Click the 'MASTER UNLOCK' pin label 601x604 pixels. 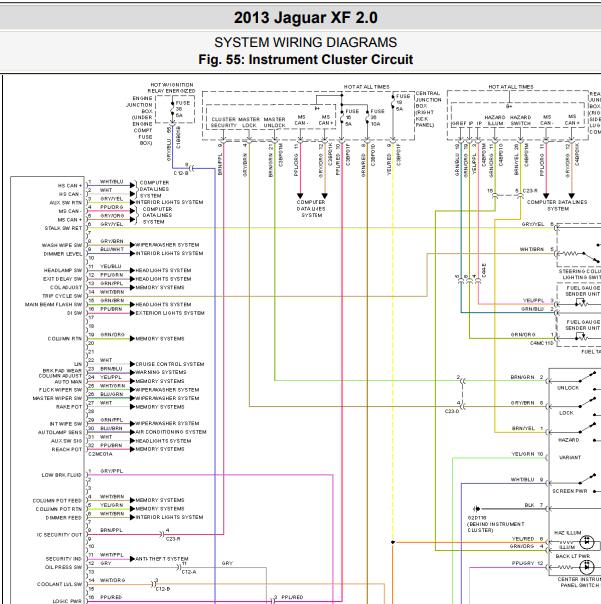(274, 122)
